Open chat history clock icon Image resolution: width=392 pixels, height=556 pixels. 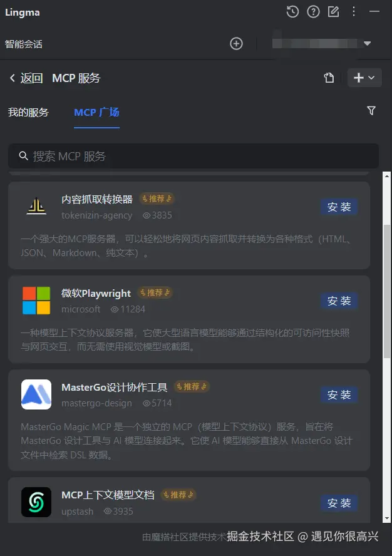coord(292,12)
